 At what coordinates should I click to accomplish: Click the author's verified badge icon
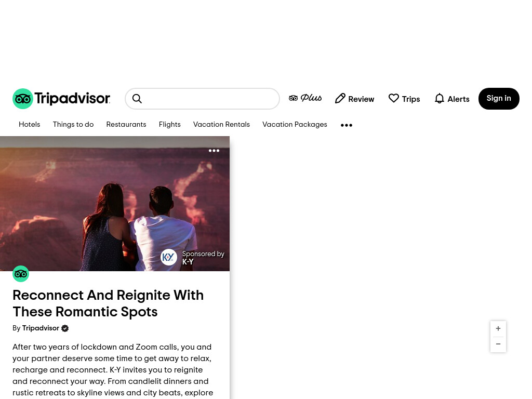click(x=65, y=328)
